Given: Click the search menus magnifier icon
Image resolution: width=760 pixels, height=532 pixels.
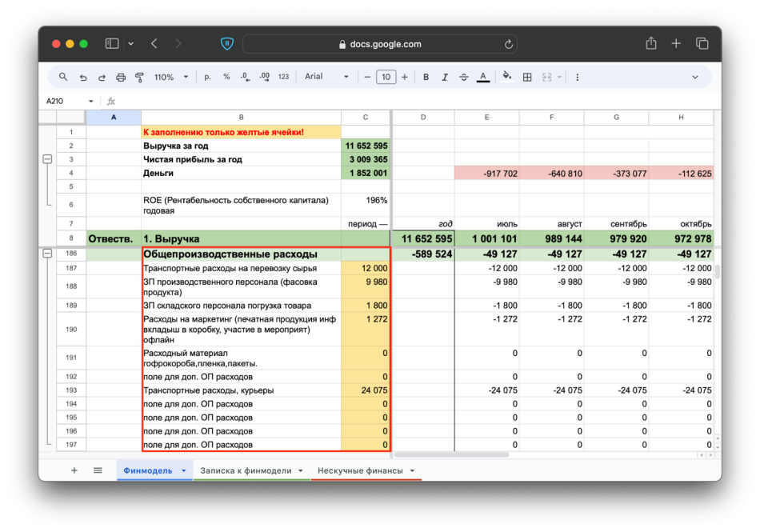Looking at the screenshot, I should point(63,77).
